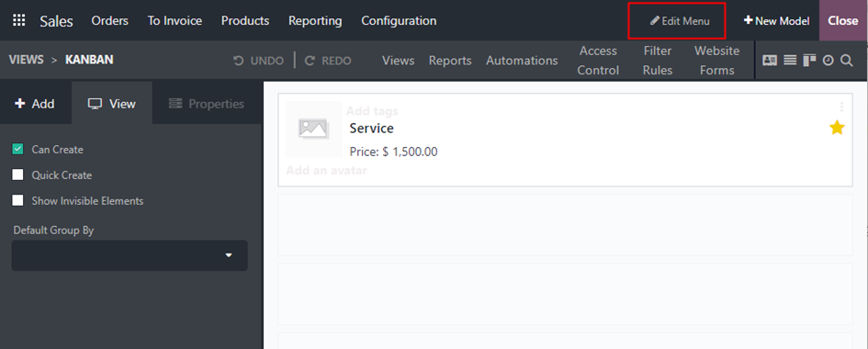The width and height of the screenshot is (868, 349).
Task: Expand the Default Group By dropdown
Action: [130, 255]
